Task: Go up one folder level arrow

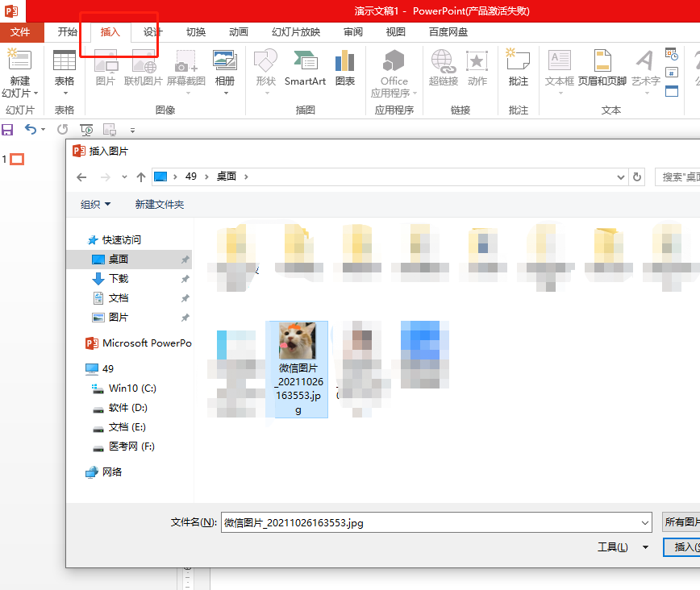Action: coord(141,177)
